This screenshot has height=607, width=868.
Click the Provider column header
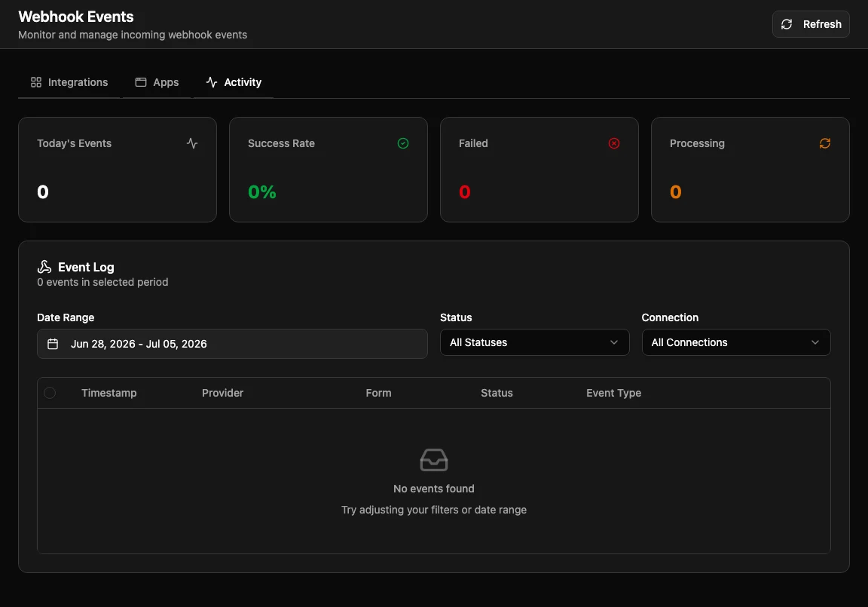[x=222, y=393]
